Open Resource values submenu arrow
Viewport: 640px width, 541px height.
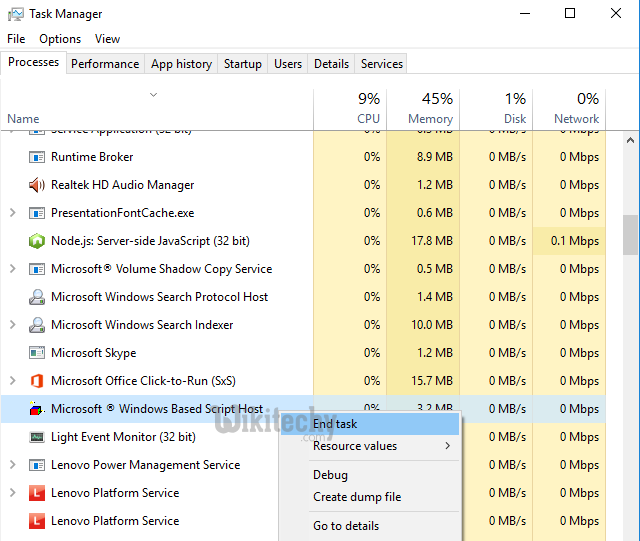pos(447,446)
